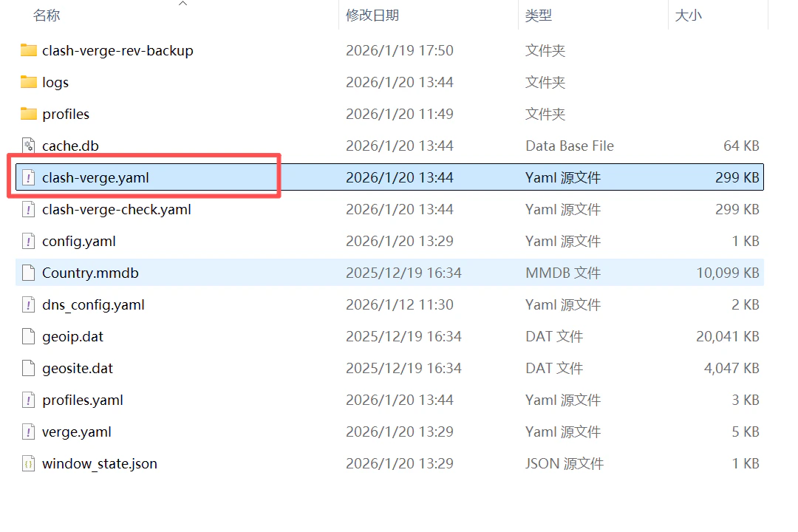Select file name profiles.yaml
Image resolution: width=798 pixels, height=532 pixels.
coord(83,400)
